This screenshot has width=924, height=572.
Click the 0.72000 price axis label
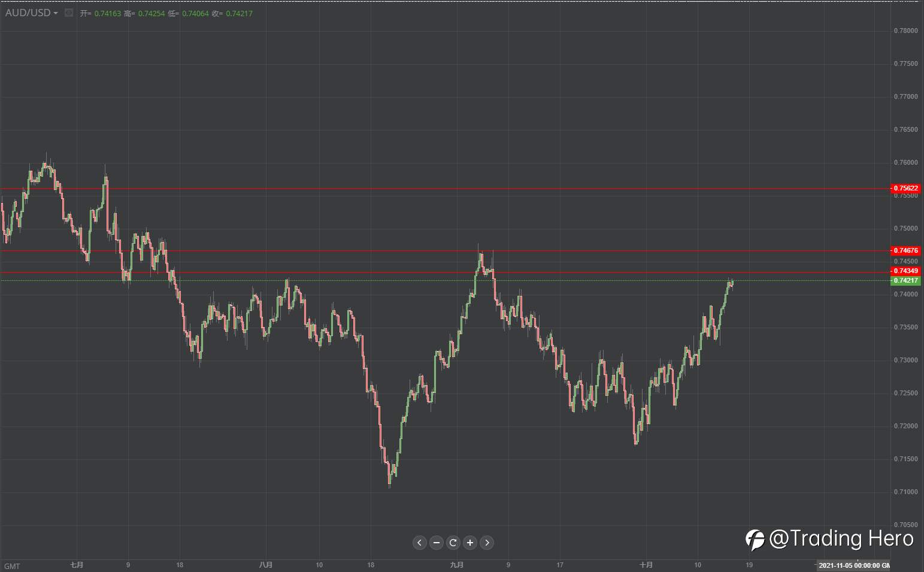click(905, 426)
